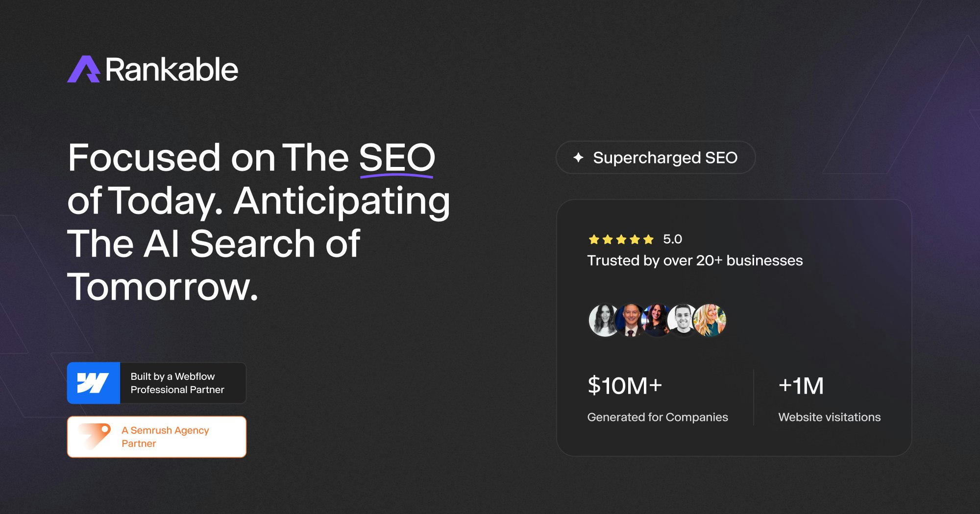980x514 pixels.
Task: Click the underlined SEO word in headline
Action: tap(397, 159)
